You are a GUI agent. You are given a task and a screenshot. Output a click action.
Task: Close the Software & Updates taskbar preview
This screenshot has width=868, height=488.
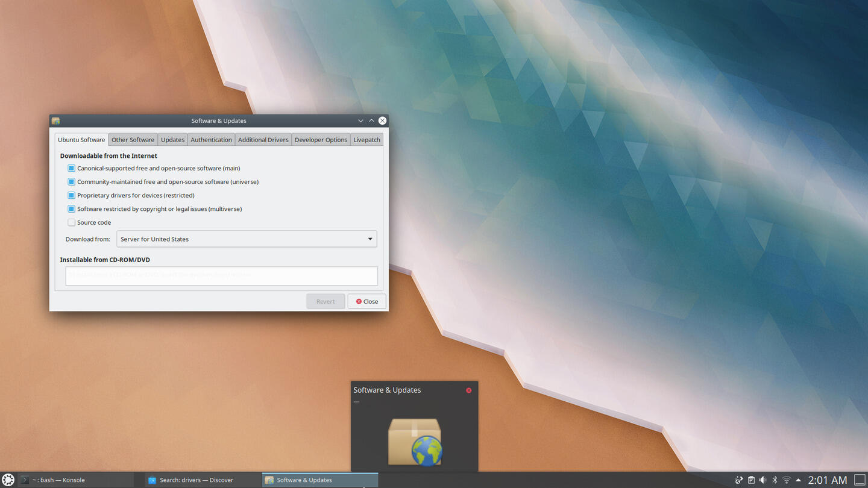click(468, 390)
